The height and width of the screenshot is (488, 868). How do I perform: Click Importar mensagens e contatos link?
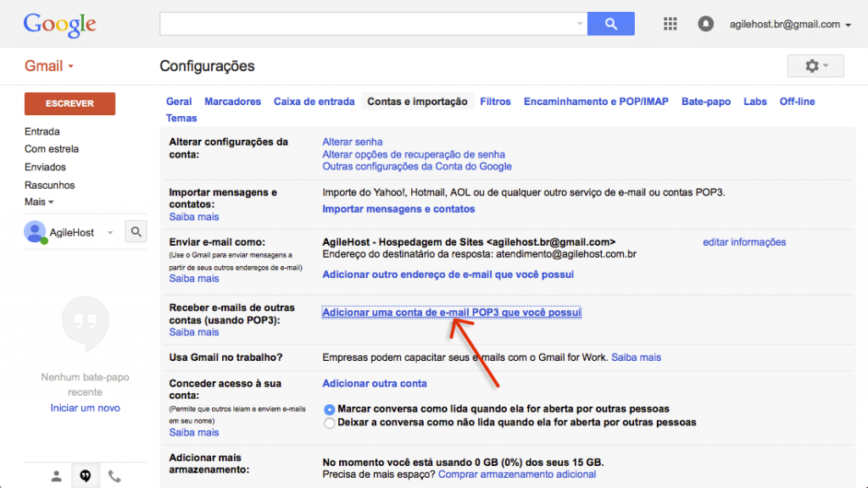click(398, 209)
